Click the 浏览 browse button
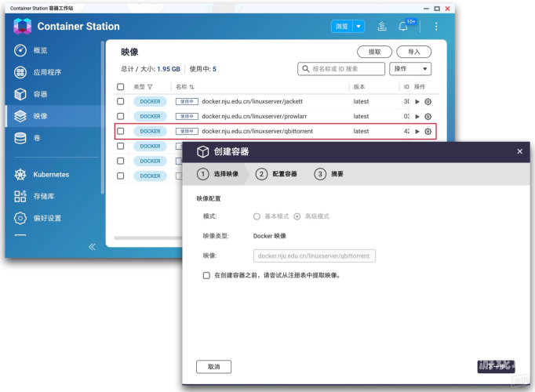The height and width of the screenshot is (392, 535). 341,26
